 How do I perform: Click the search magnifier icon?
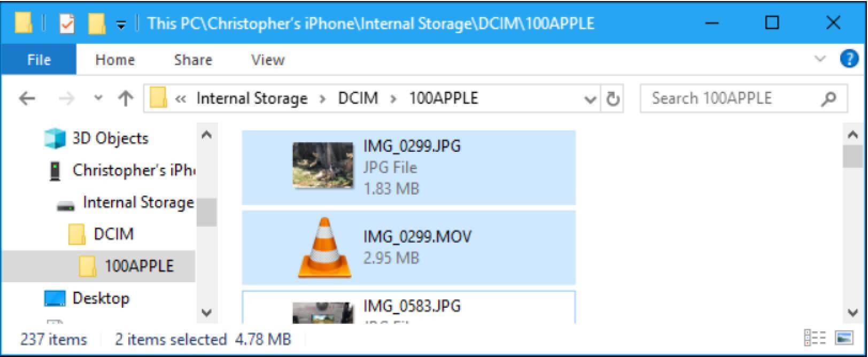[829, 98]
